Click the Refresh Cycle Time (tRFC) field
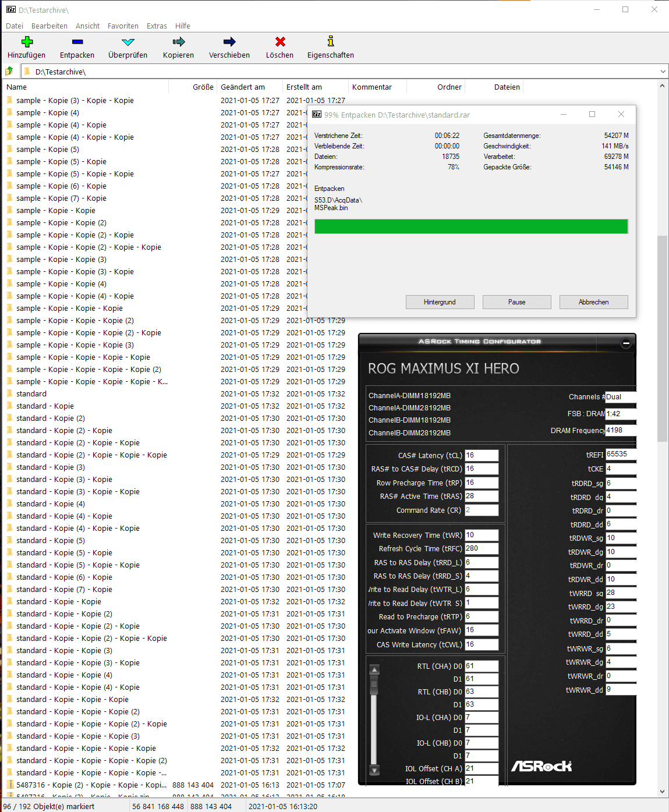The height and width of the screenshot is (812, 669). (x=482, y=548)
